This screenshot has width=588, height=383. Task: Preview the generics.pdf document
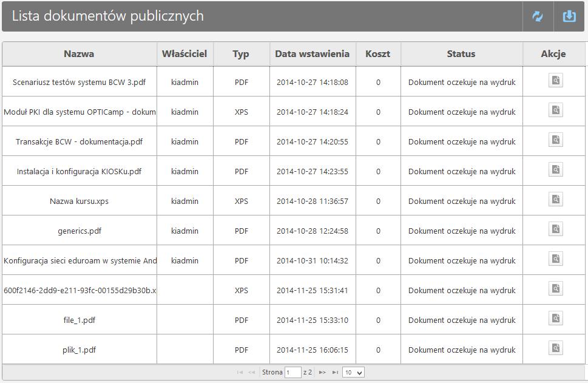click(556, 229)
